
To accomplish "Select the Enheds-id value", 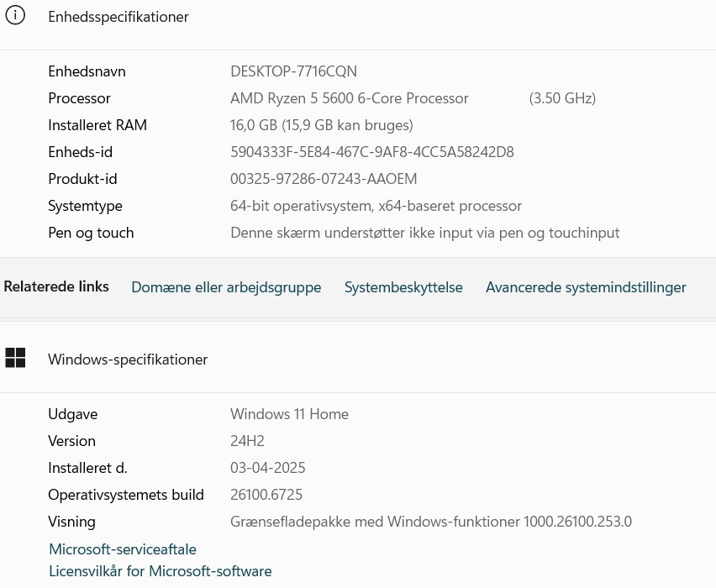I will [x=371, y=151].
